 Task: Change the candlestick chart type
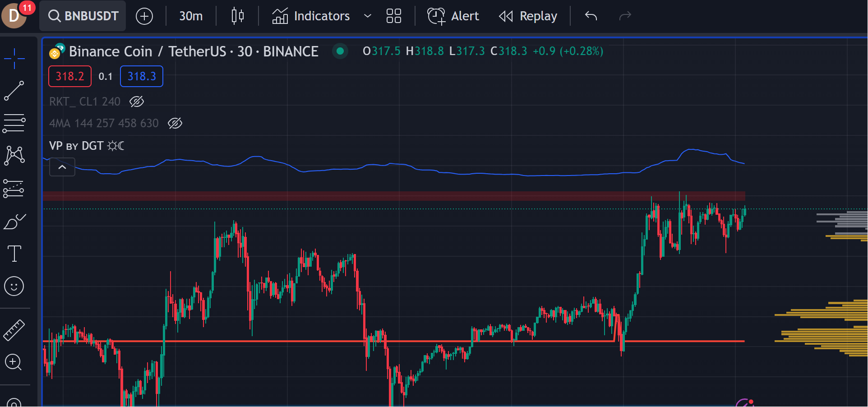click(x=237, y=16)
